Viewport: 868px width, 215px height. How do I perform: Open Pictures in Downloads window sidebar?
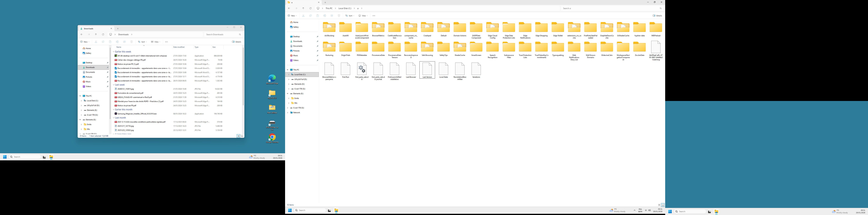(x=87, y=77)
